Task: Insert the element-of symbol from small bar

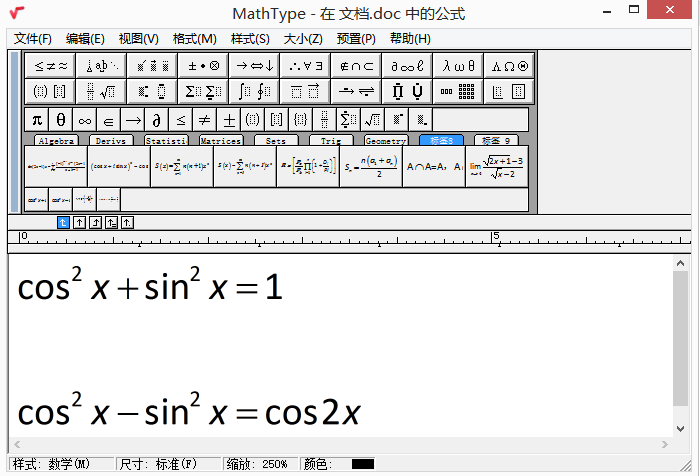Action: pos(108,120)
